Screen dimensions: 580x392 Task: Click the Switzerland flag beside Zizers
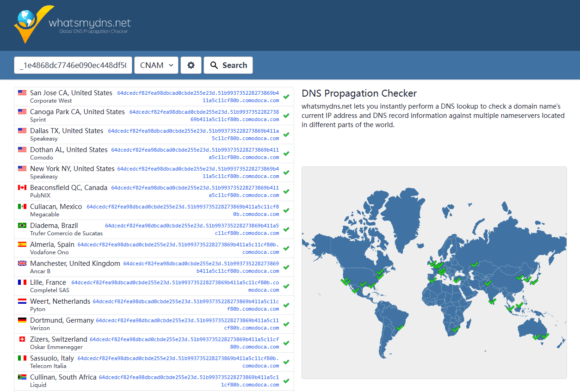[x=22, y=339]
